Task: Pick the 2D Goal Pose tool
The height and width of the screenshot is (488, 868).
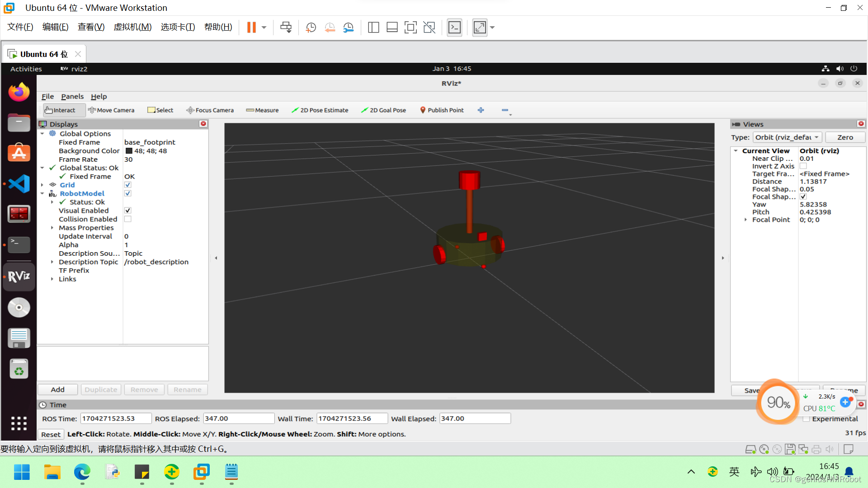Action: point(383,110)
